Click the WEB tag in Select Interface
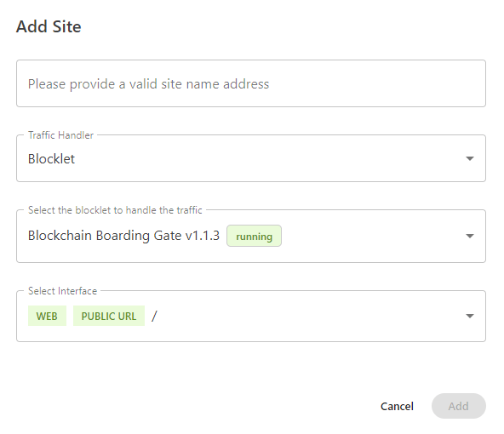This screenshot has width=504, height=434. click(x=47, y=316)
